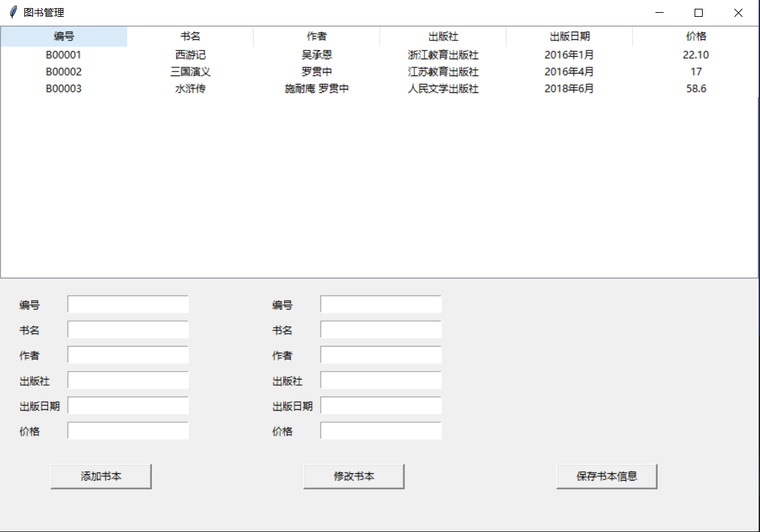The width and height of the screenshot is (760, 532).
Task: Click the 编号 column header
Action: (63, 36)
